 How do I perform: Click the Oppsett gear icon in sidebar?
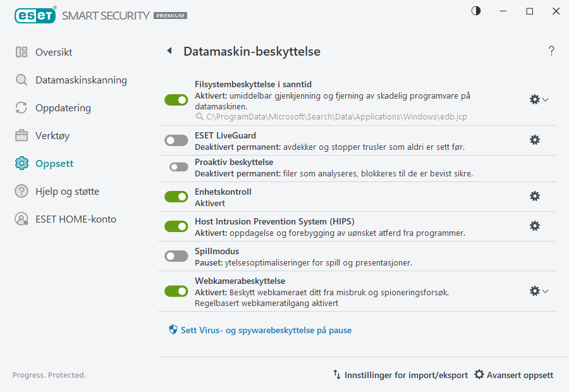21,163
